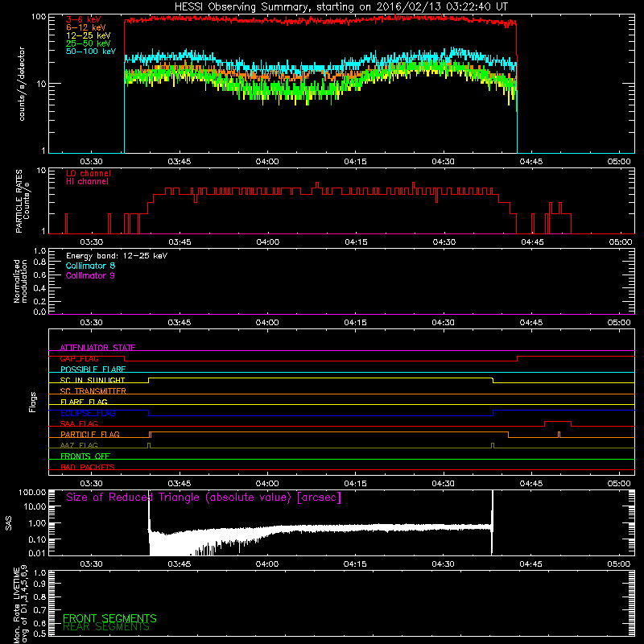Click the 0.7 value on livetime axis
Viewport: 644px width, 644px height.
[39, 610]
